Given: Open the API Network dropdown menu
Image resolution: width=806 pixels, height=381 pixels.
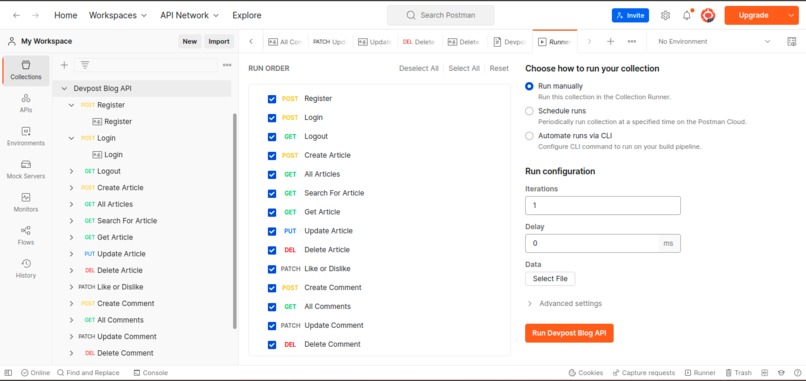Looking at the screenshot, I should click(x=189, y=15).
